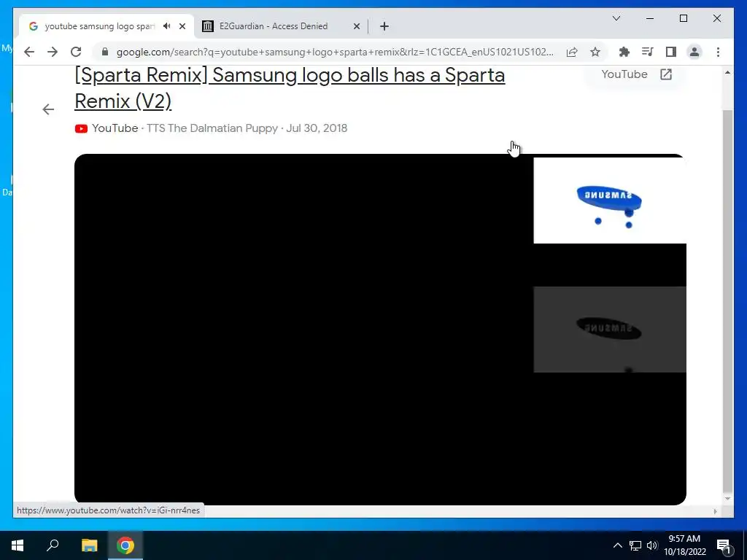View site information via lock icon

(105, 52)
